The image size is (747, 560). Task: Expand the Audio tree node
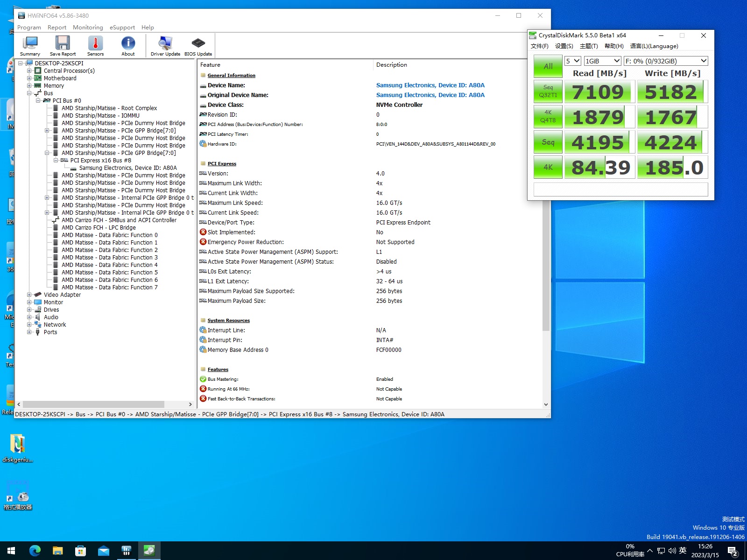click(x=29, y=317)
